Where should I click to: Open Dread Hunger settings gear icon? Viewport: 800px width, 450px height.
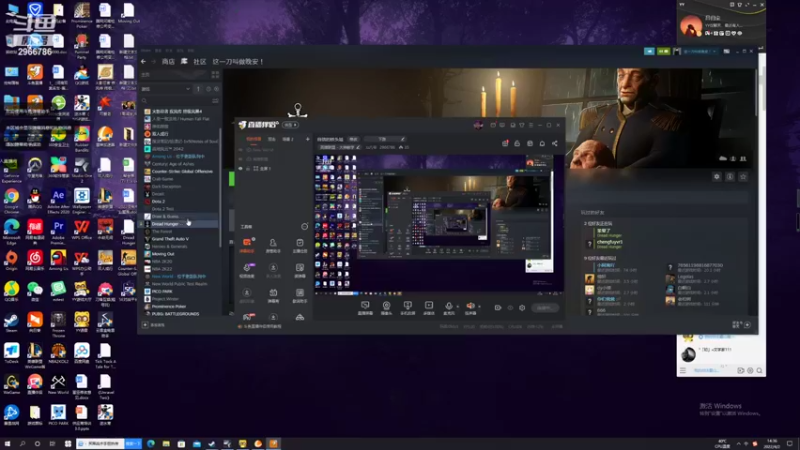click(717, 177)
